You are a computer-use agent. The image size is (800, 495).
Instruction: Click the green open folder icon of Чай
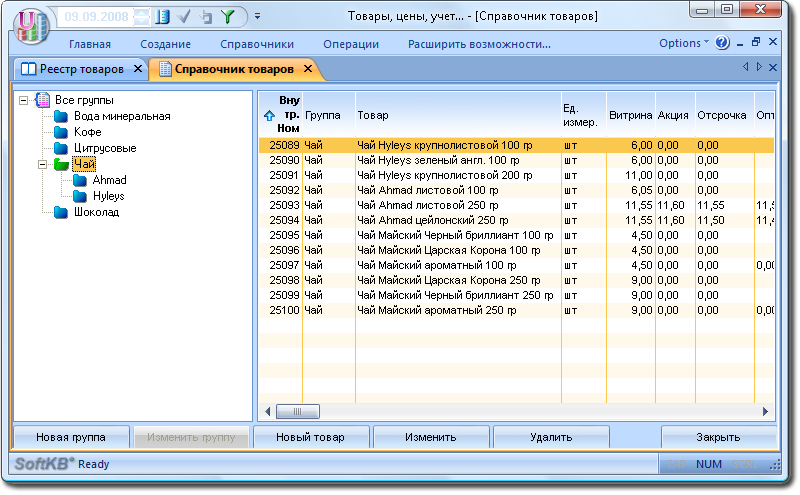pos(61,164)
